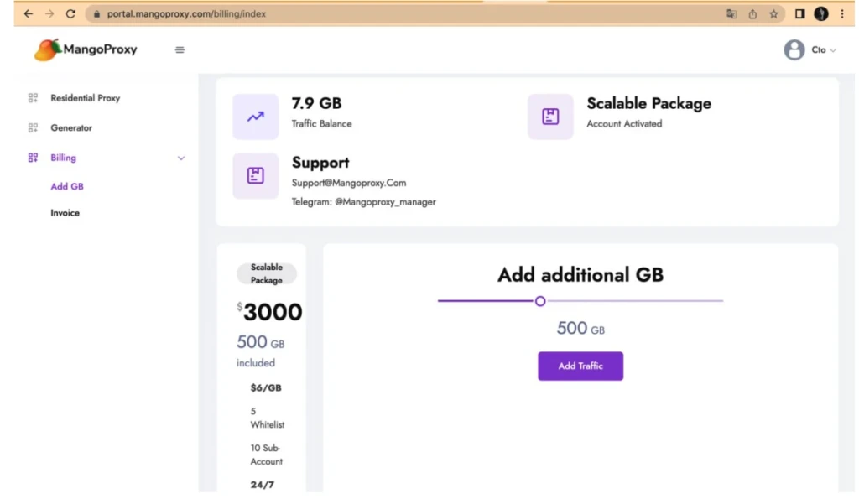Click the Residential Proxy grid icon
This screenshot has height=504, width=859.
tap(33, 98)
